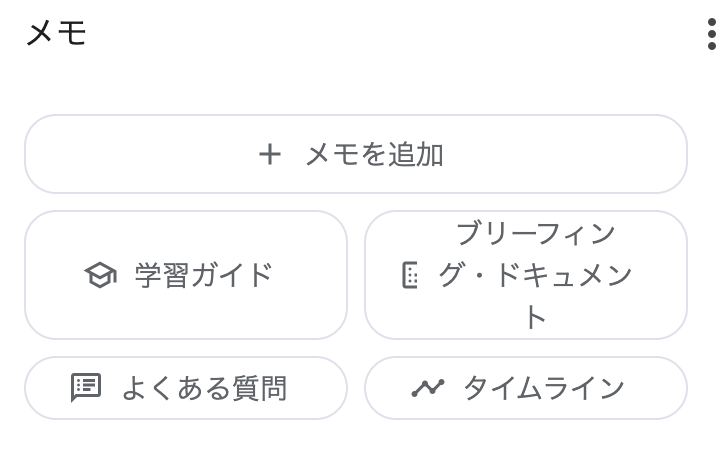The width and height of the screenshot is (724, 450).
Task: Add a new note with メモを追加
Action: tap(356, 154)
